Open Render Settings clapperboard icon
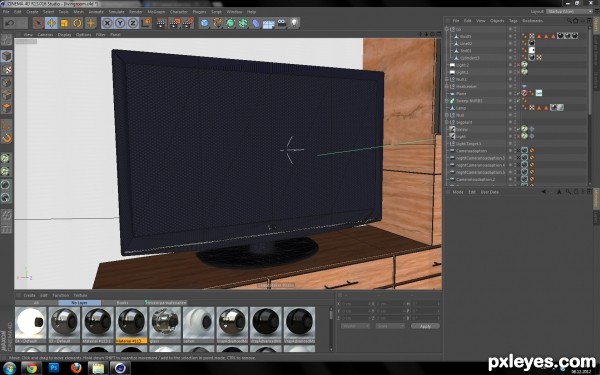 coord(188,23)
